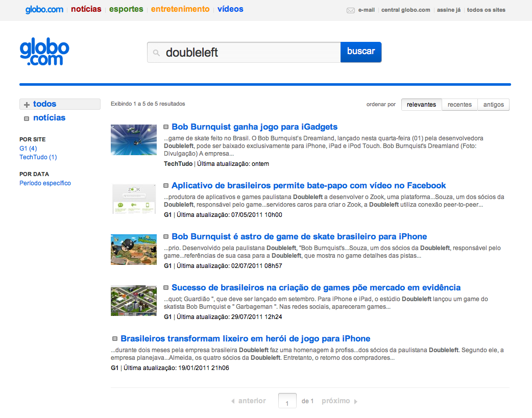532x418 pixels.
Task: Click 'Última atualização: 29/07/2011 12h24' text
Action: pyautogui.click(x=229, y=317)
